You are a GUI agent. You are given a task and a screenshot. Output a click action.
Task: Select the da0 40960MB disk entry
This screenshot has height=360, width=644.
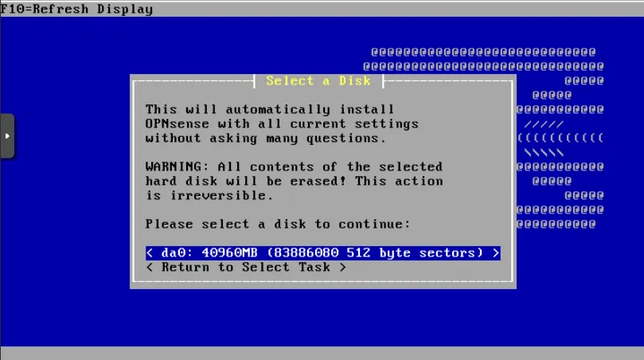pyautogui.click(x=323, y=252)
